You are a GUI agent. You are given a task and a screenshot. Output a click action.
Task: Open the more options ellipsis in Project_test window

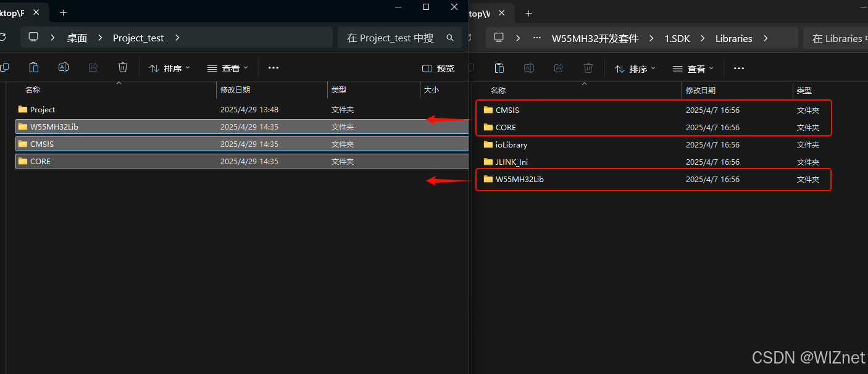pos(273,68)
